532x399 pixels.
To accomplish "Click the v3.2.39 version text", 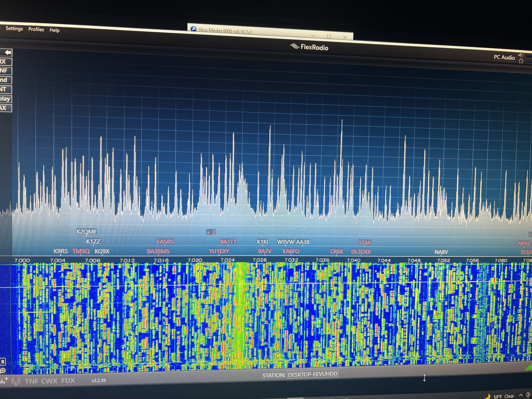I will (99, 381).
